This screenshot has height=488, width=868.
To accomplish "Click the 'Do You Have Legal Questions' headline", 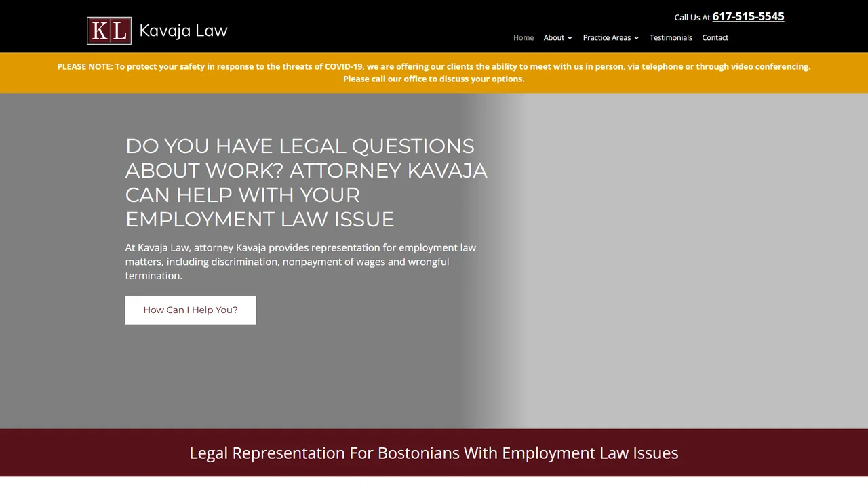I will 307,182.
